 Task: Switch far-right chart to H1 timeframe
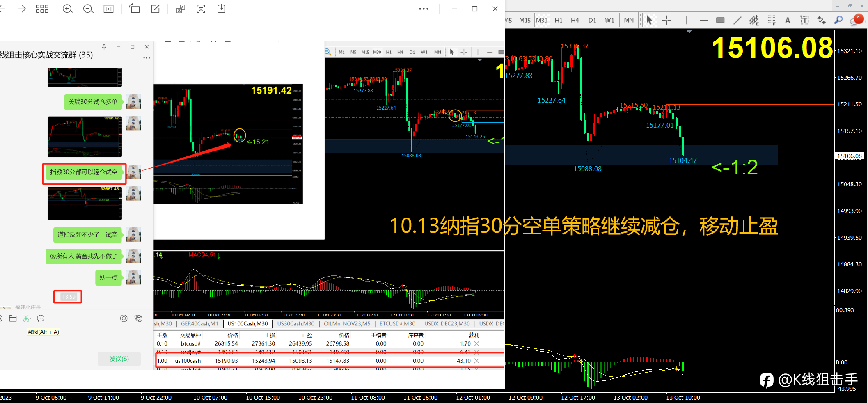click(559, 20)
